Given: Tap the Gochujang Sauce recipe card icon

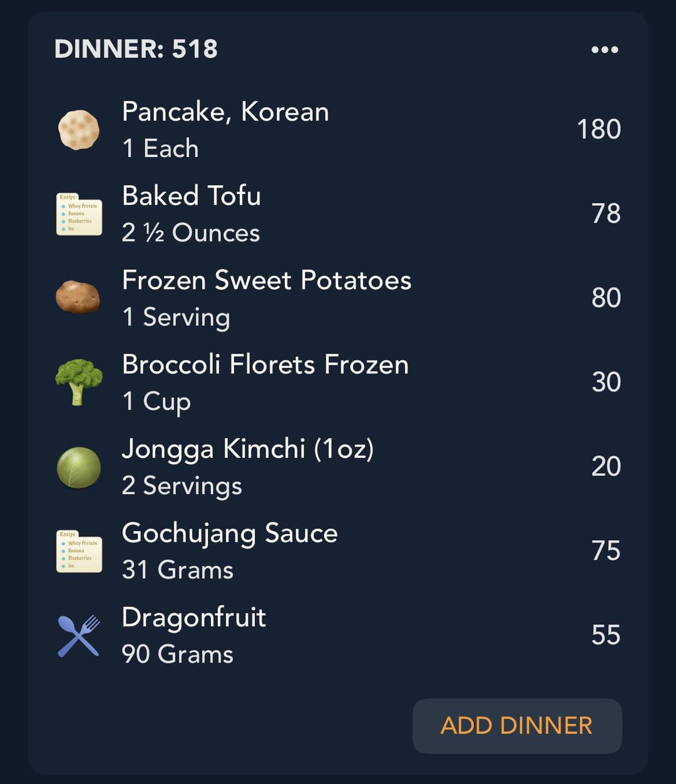Looking at the screenshot, I should (x=79, y=551).
